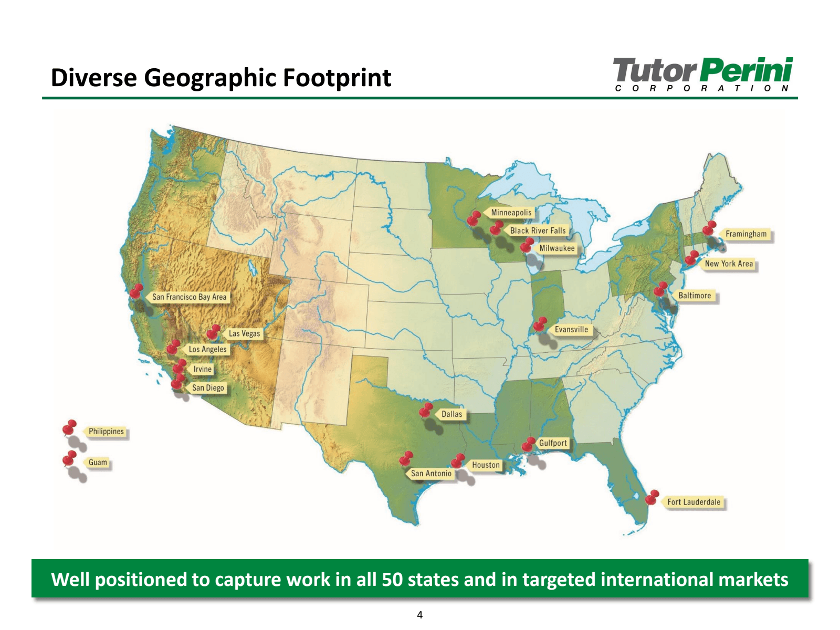Click the red pushpin beside Evansville

(540, 324)
